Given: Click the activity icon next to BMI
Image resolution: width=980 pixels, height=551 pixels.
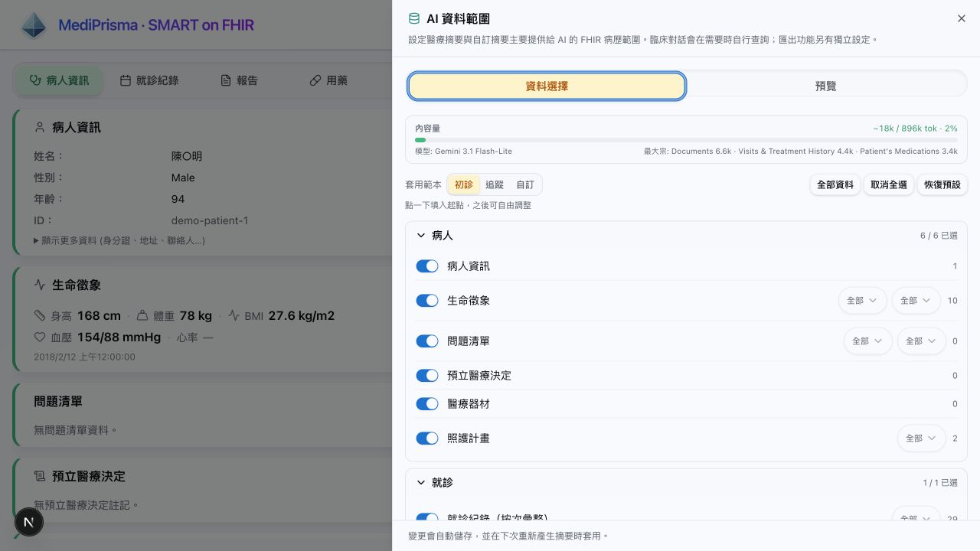Looking at the screenshot, I should pos(234,316).
